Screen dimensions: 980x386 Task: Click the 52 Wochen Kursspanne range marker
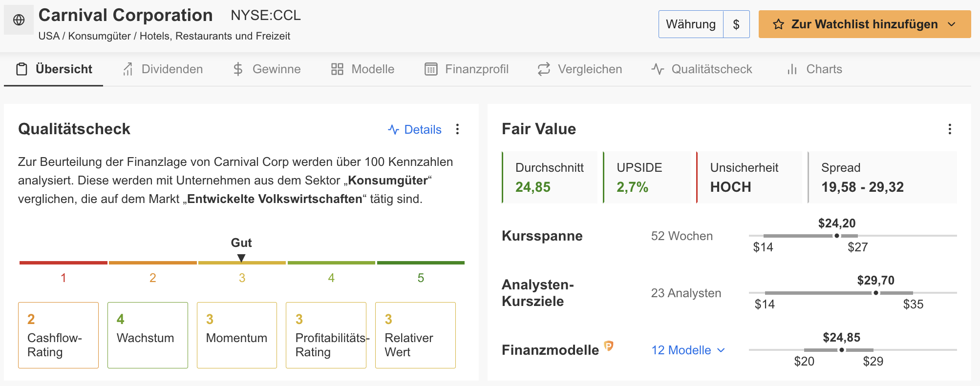(837, 236)
